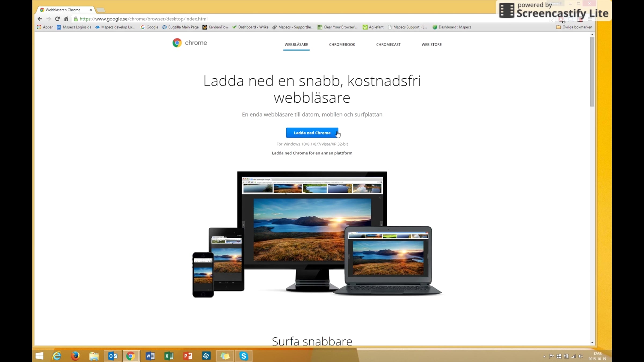Click the Chrome taskbar icon
Image resolution: width=644 pixels, height=362 pixels.
(x=131, y=356)
